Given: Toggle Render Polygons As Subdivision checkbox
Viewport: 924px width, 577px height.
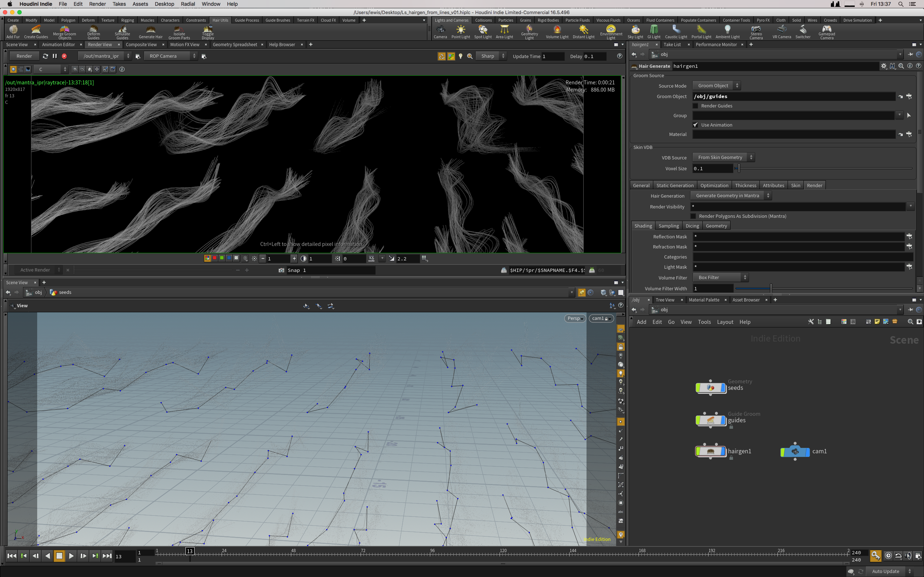Looking at the screenshot, I should tap(693, 216).
